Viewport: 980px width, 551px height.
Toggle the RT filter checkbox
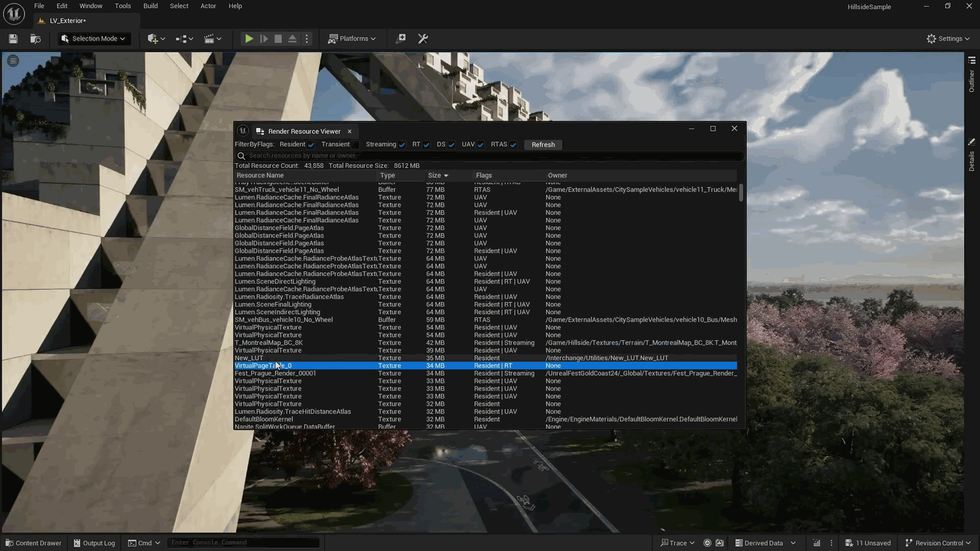426,145
